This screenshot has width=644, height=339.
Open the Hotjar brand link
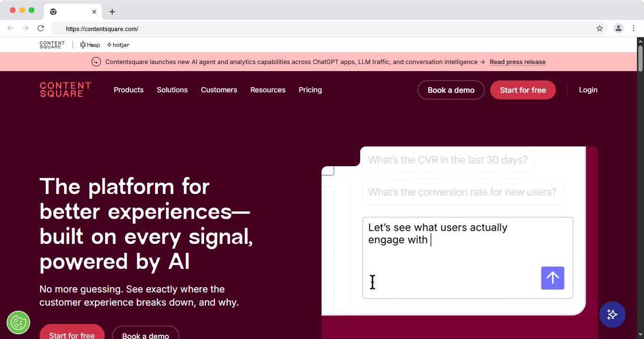click(118, 45)
